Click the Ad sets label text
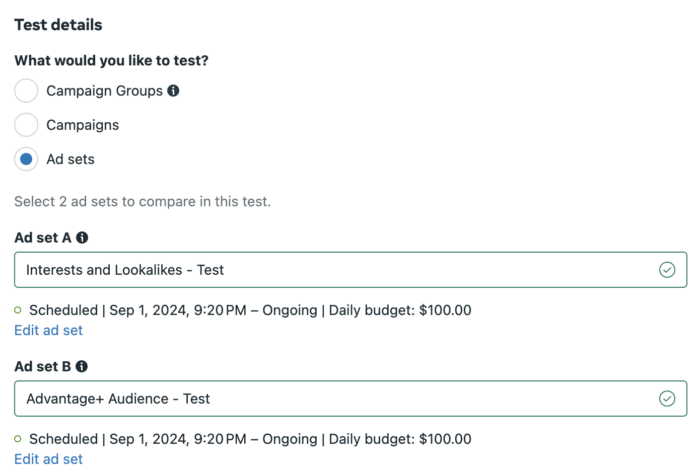 point(71,159)
